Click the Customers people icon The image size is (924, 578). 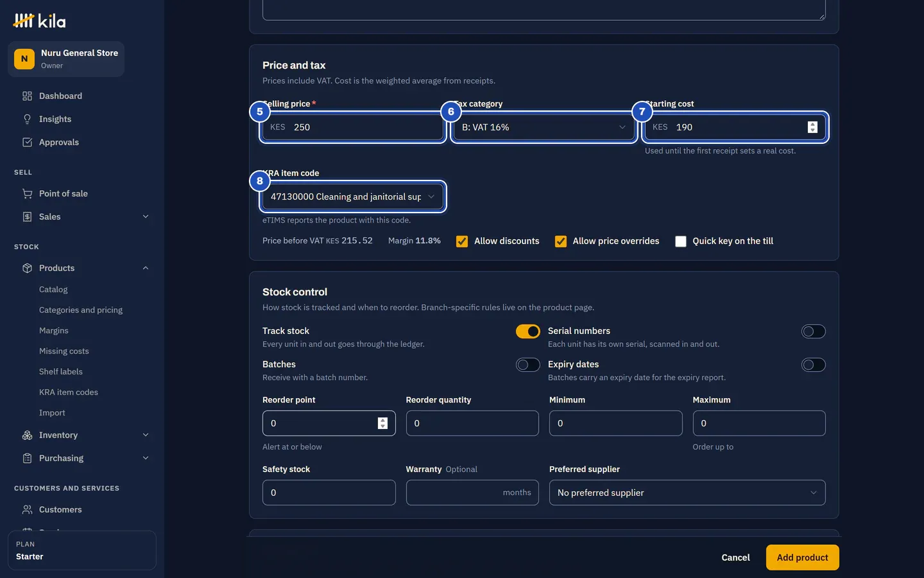[x=27, y=509]
